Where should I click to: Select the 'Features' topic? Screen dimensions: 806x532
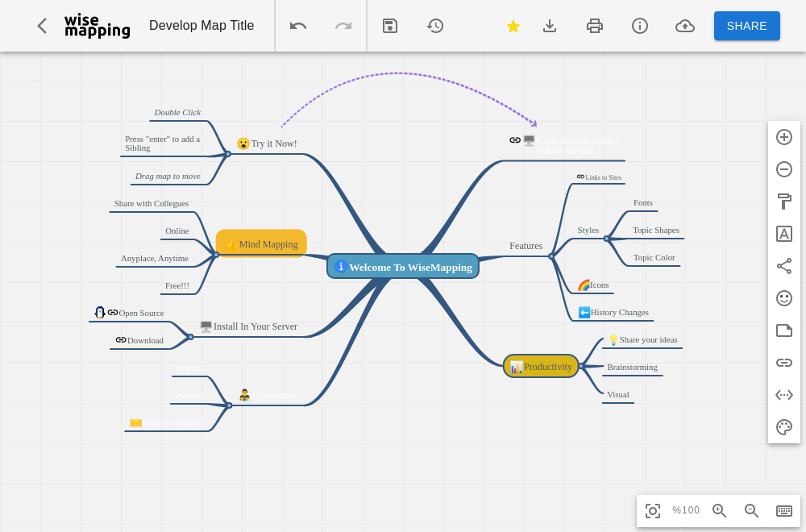coord(526,246)
